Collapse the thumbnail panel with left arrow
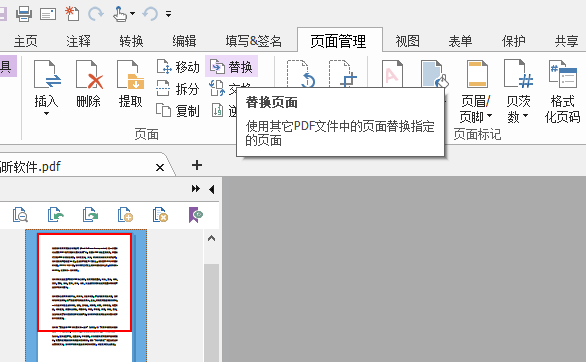 (x=212, y=189)
